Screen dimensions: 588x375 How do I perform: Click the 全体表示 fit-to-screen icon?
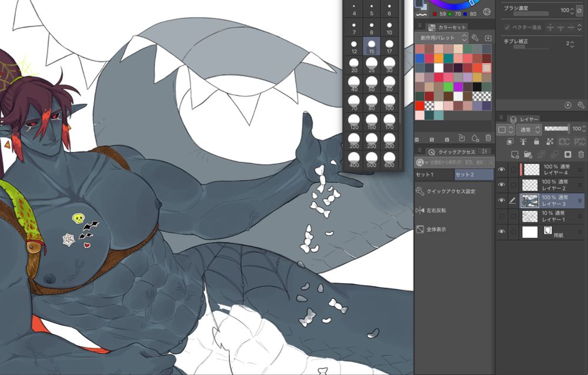[x=420, y=229]
